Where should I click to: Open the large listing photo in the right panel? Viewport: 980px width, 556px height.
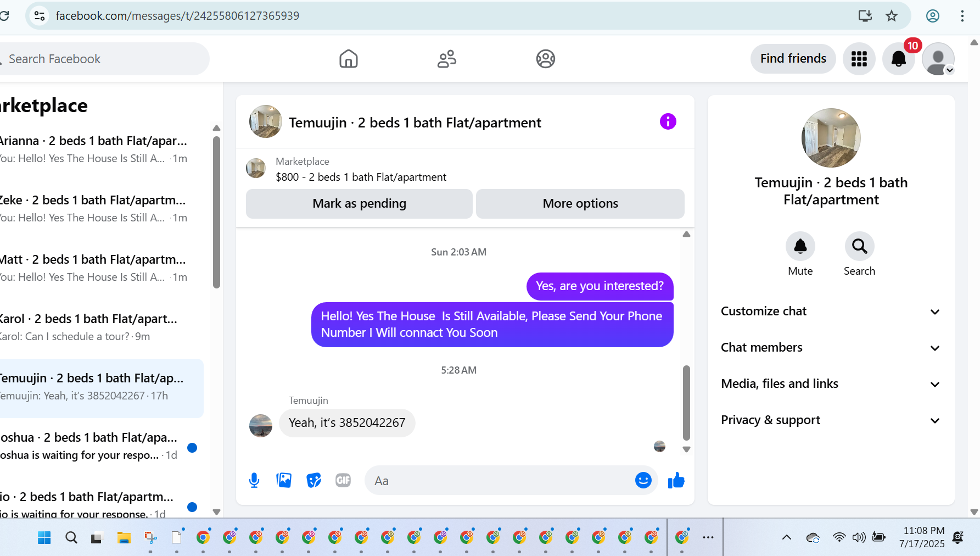tap(831, 138)
